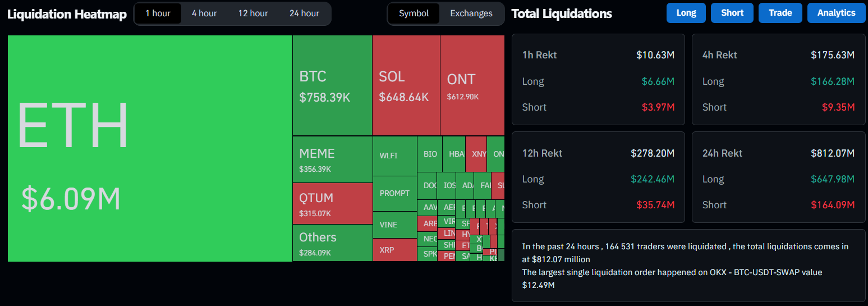Click the BTC $758.39K tile
The image size is (868, 306).
pos(332,85)
